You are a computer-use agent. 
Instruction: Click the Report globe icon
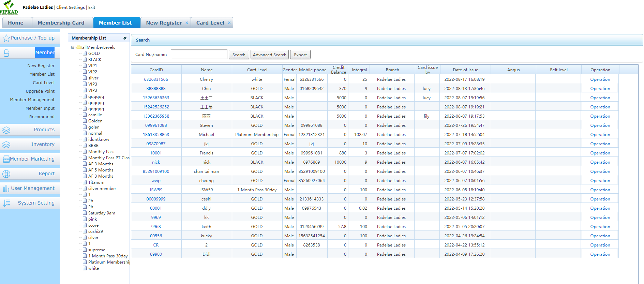pos(6,174)
